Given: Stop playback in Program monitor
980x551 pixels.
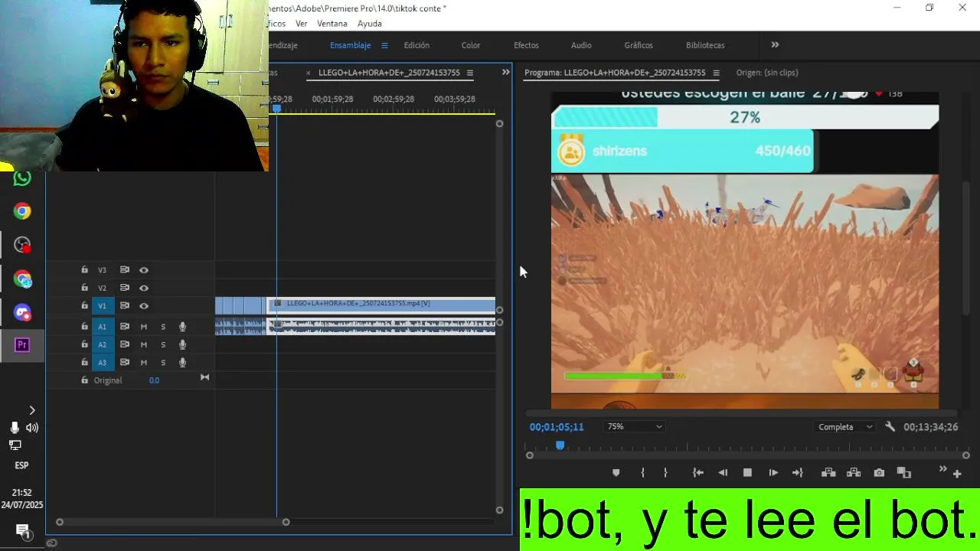Looking at the screenshot, I should click(x=748, y=473).
